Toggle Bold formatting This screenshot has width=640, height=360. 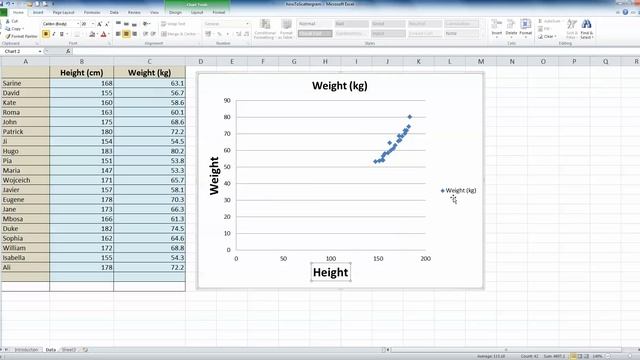[46, 34]
